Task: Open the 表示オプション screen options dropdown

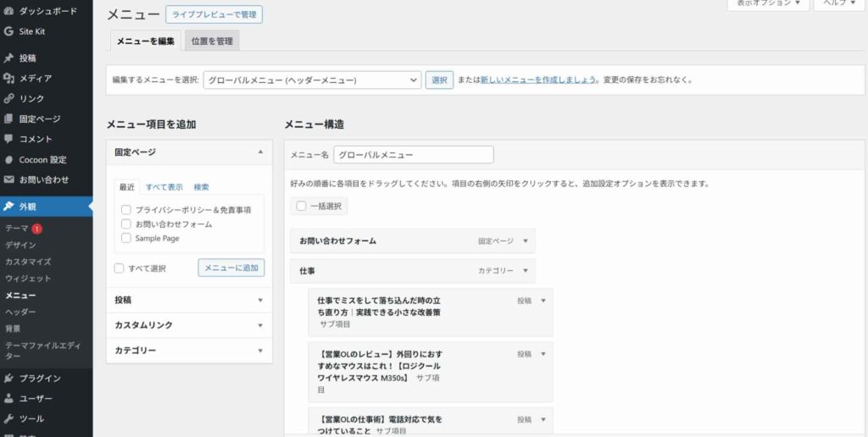Action: (x=768, y=4)
